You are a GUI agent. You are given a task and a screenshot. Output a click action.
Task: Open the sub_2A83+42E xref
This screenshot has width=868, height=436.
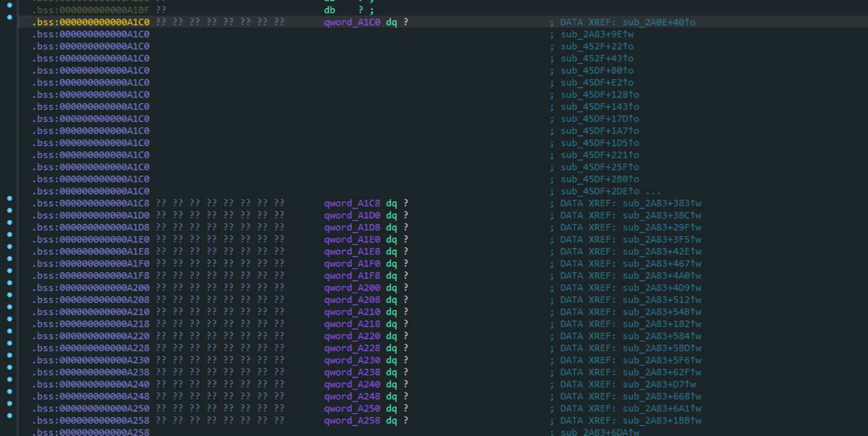coord(662,252)
